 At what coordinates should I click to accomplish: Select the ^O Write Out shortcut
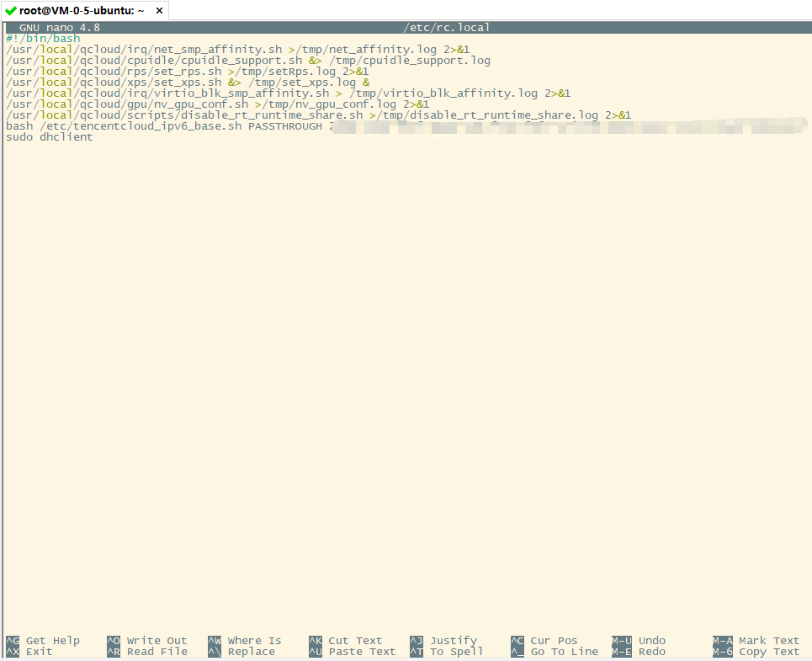147,641
